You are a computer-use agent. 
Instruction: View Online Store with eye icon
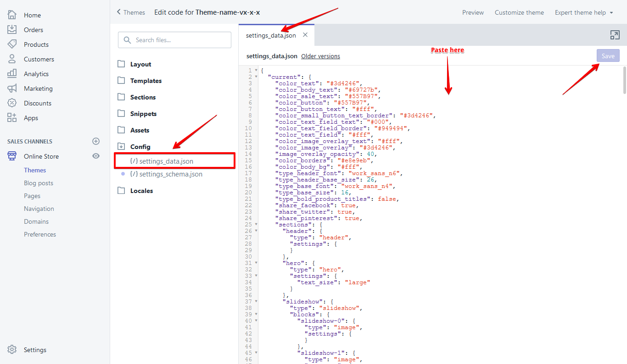(x=96, y=156)
